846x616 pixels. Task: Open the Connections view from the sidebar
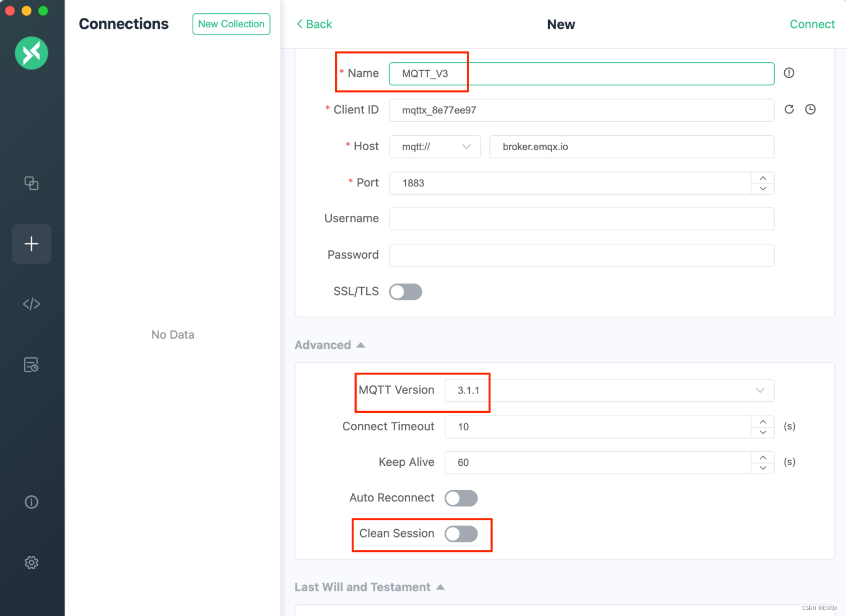[31, 183]
